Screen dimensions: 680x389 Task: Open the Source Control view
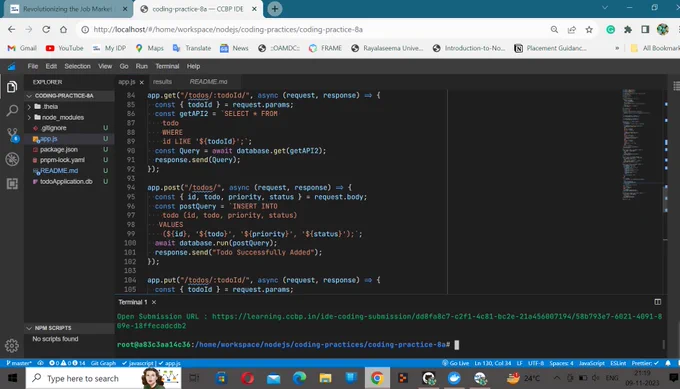pyautogui.click(x=12, y=135)
